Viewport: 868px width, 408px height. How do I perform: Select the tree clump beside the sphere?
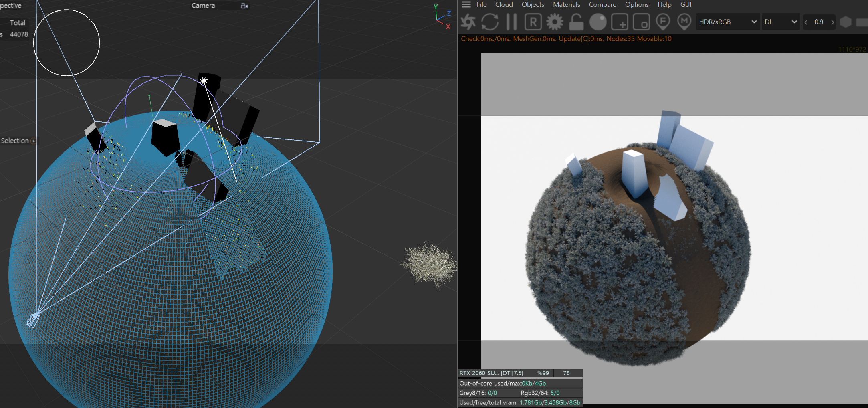pyautogui.click(x=429, y=265)
